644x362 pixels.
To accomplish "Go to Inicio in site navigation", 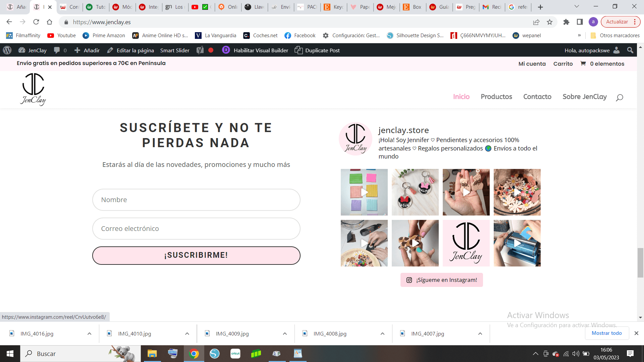I will coord(461,97).
